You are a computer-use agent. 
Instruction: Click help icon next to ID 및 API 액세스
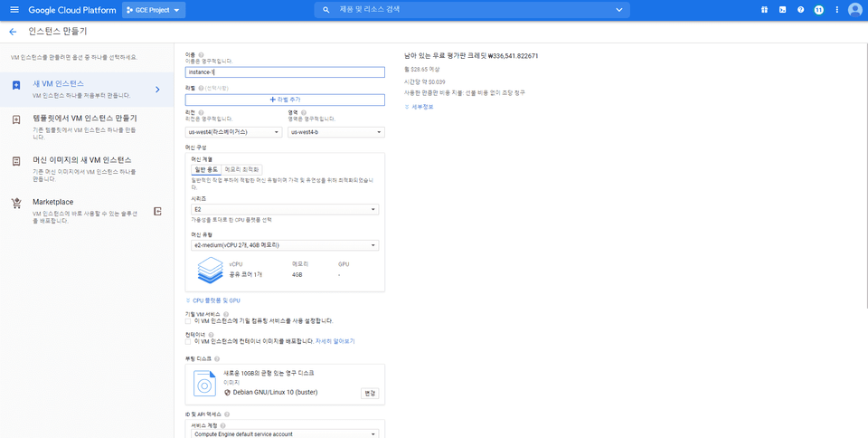[x=227, y=414]
